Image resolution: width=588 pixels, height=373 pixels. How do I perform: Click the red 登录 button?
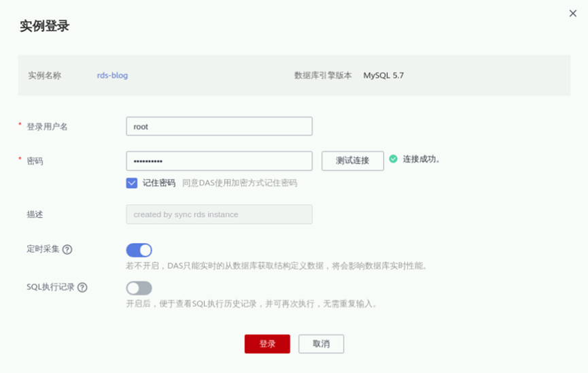[x=267, y=344]
